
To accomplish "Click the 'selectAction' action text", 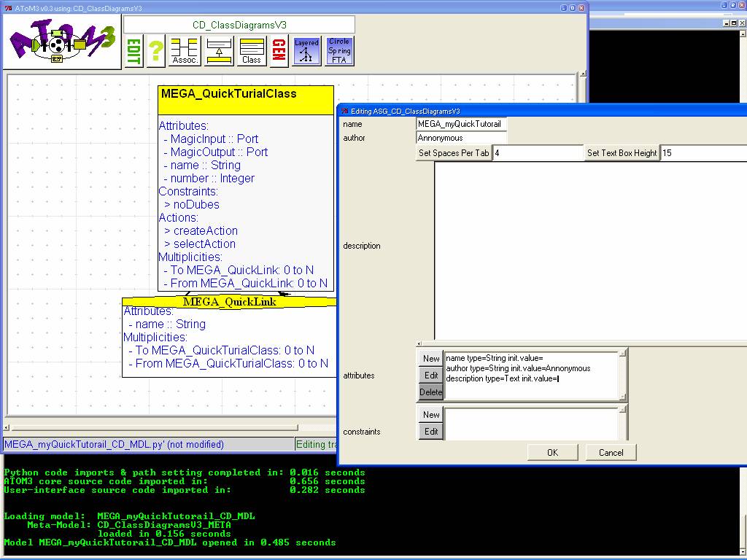I will click(x=204, y=244).
